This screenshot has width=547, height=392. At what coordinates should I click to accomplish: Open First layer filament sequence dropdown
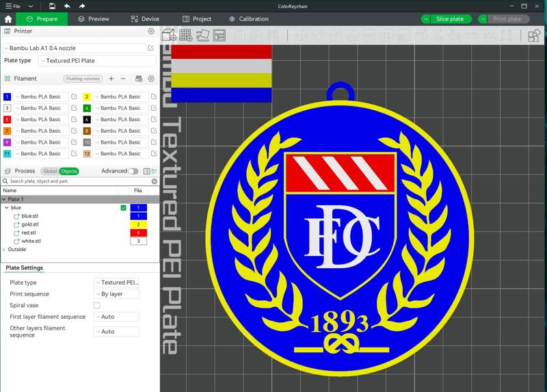116,317
